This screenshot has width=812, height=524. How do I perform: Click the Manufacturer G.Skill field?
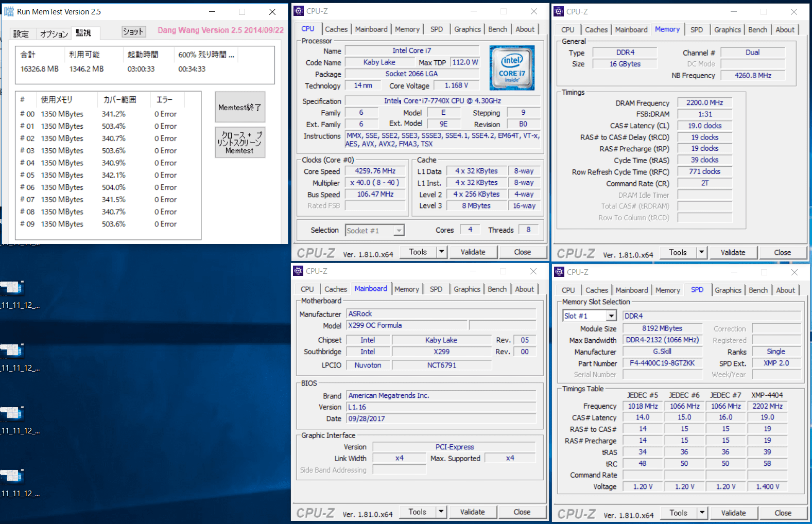coord(662,352)
